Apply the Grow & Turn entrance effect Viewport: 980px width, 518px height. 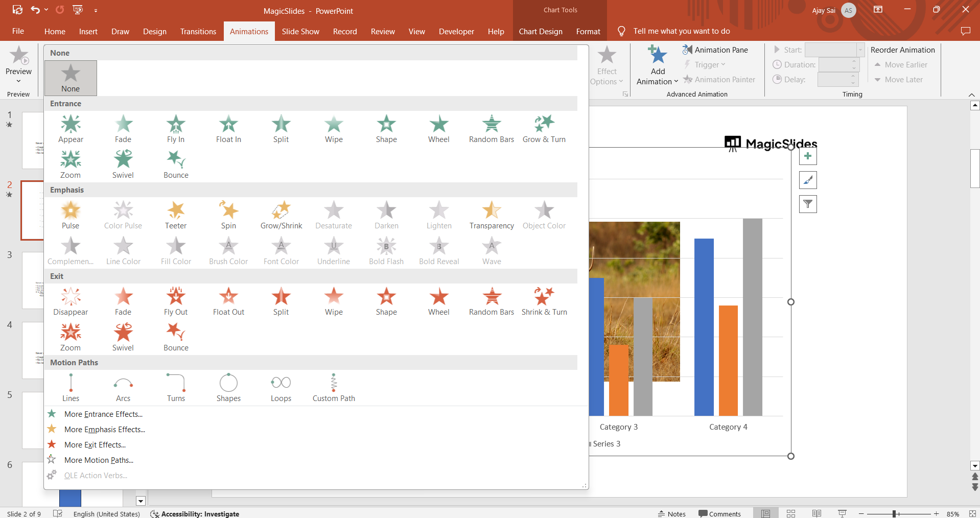click(x=544, y=129)
